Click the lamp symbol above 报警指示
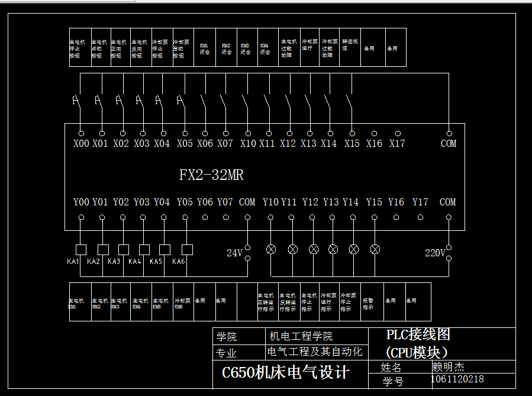This screenshot has height=396, width=532. [x=376, y=249]
